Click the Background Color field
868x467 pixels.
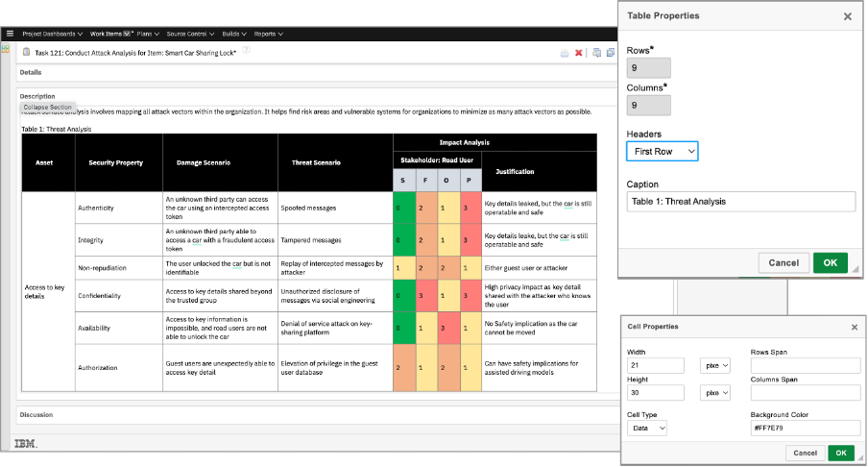805,428
